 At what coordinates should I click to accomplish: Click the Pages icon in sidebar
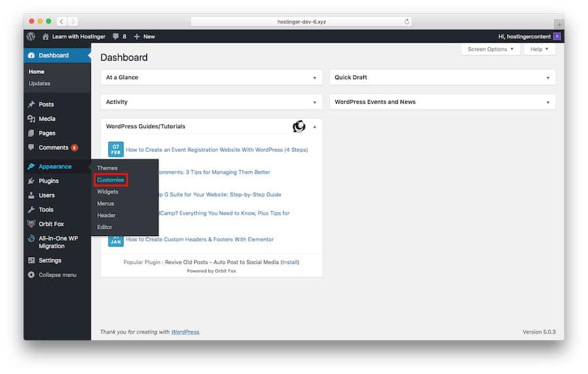pos(31,133)
